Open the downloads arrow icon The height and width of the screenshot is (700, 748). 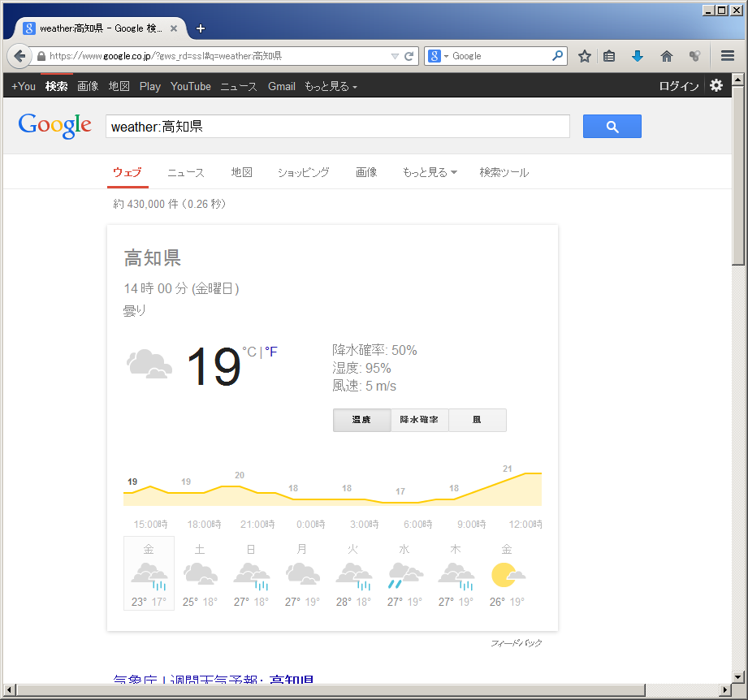coord(638,56)
